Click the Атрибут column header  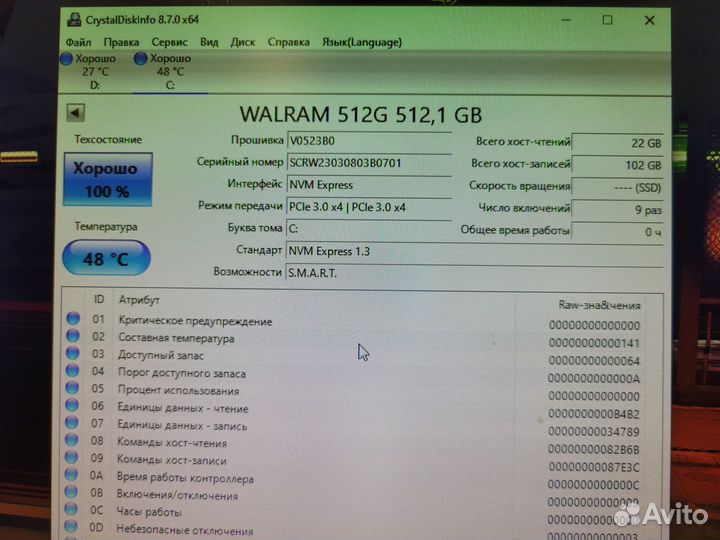[x=139, y=300]
